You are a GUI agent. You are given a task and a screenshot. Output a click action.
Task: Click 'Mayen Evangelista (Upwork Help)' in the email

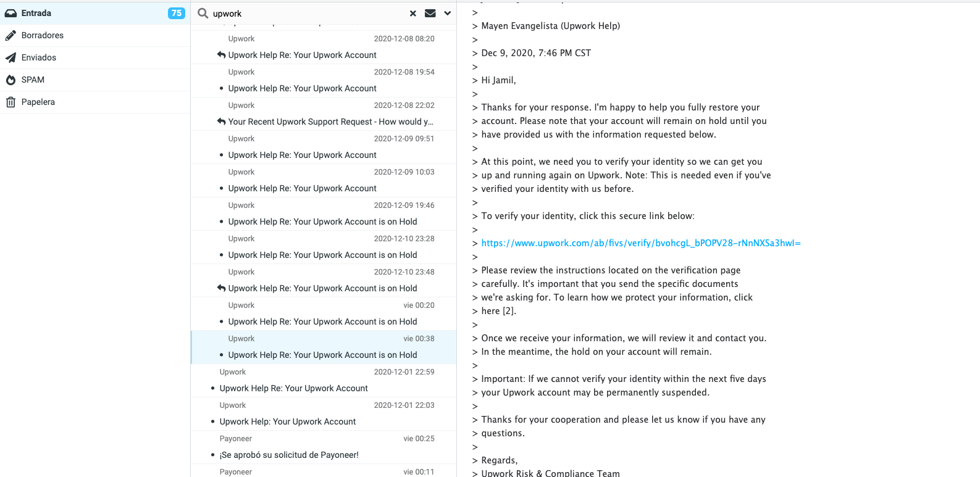coord(551,26)
